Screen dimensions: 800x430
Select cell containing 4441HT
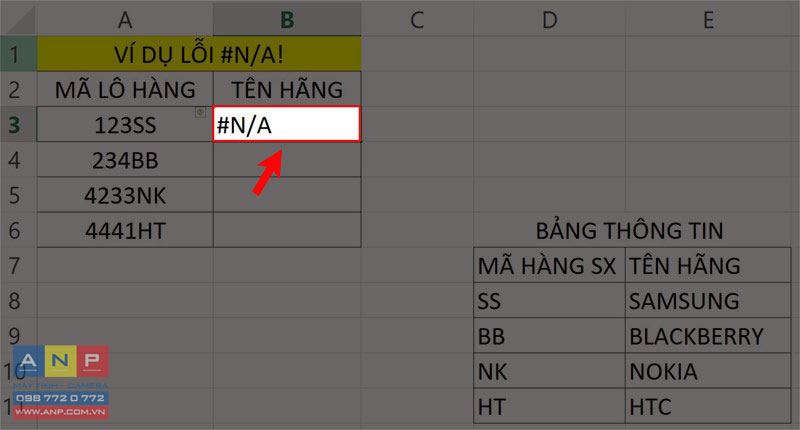(x=125, y=230)
